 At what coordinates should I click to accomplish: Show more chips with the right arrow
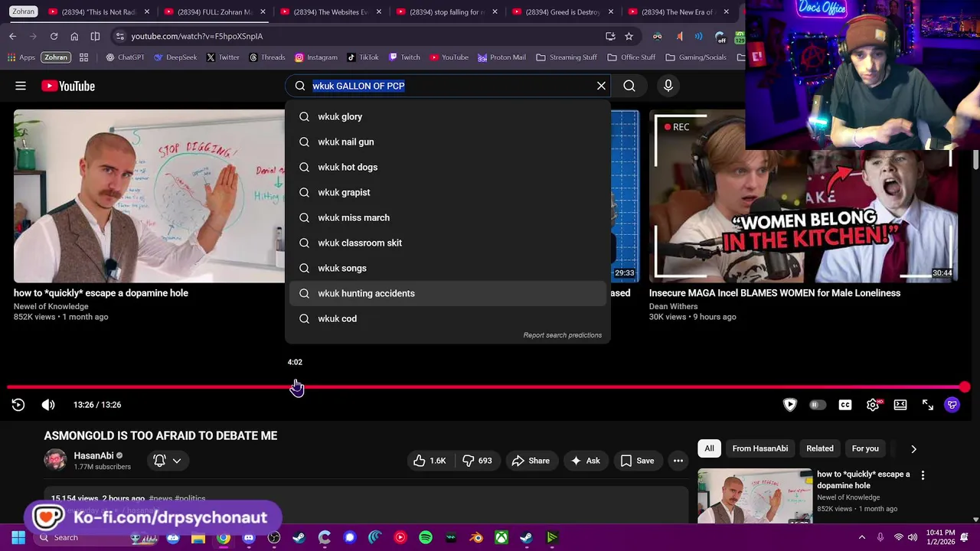tap(913, 449)
